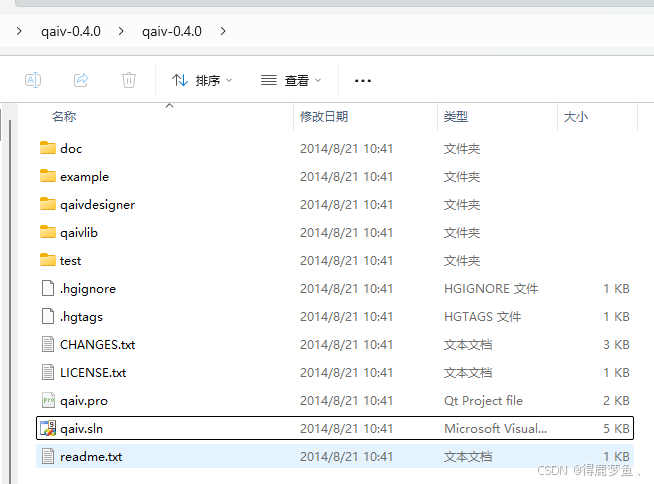Open the Sort (排序) dropdown

[202, 80]
